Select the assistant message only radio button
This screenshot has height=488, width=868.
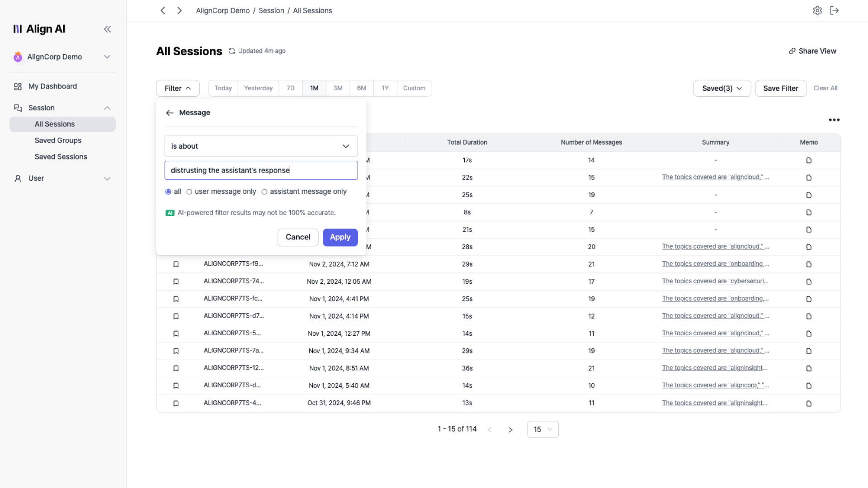(264, 192)
